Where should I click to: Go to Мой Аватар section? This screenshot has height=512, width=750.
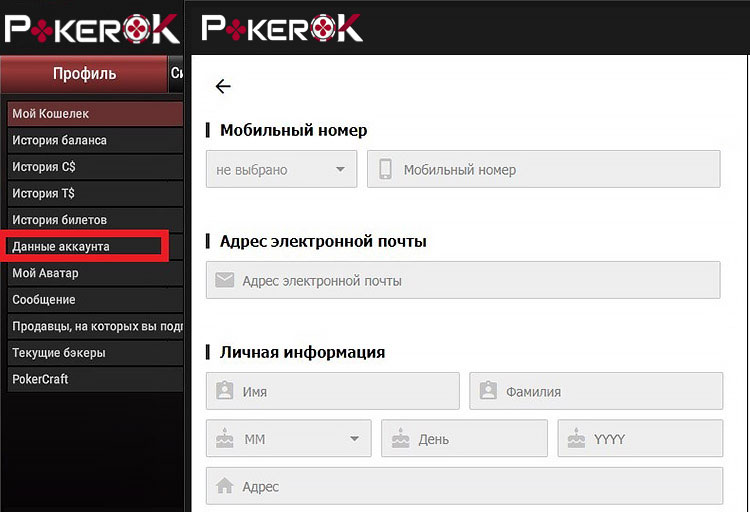point(95,273)
